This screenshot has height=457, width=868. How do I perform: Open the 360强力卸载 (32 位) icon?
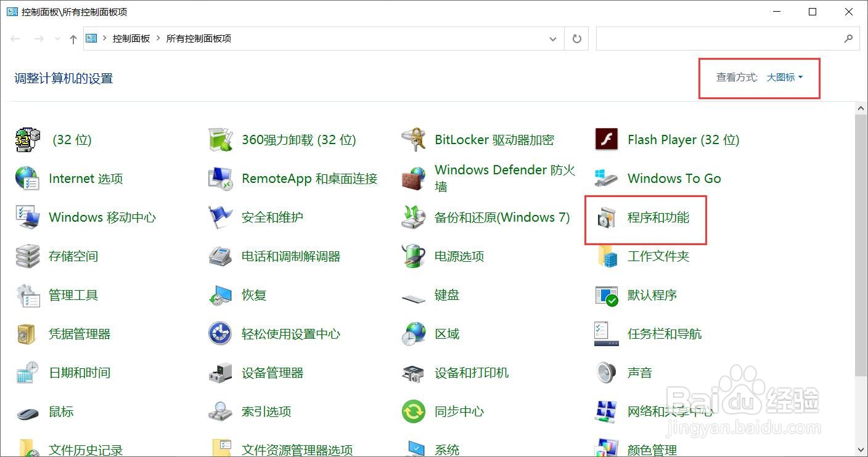click(220, 140)
